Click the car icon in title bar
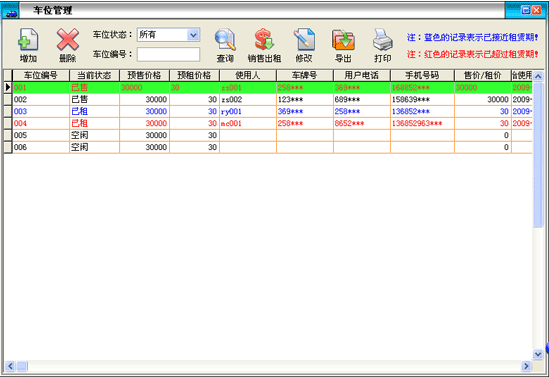This screenshot has width=549, height=377. click(11, 13)
